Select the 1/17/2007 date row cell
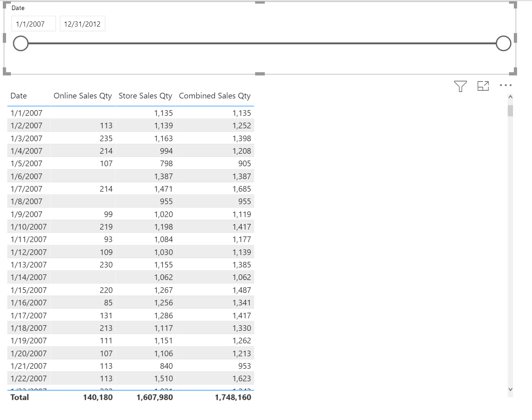This screenshot has width=532, height=420. [29, 316]
